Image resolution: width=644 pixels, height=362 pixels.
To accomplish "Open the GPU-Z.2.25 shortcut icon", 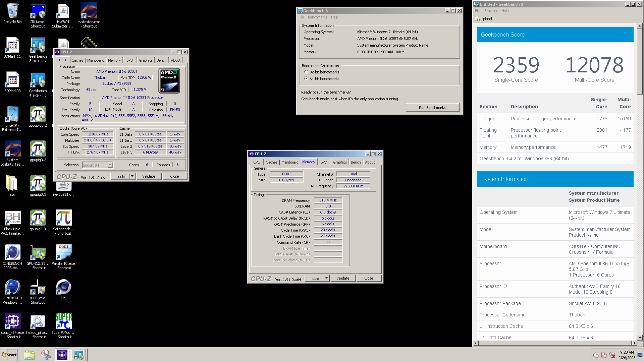I will 38,257.
